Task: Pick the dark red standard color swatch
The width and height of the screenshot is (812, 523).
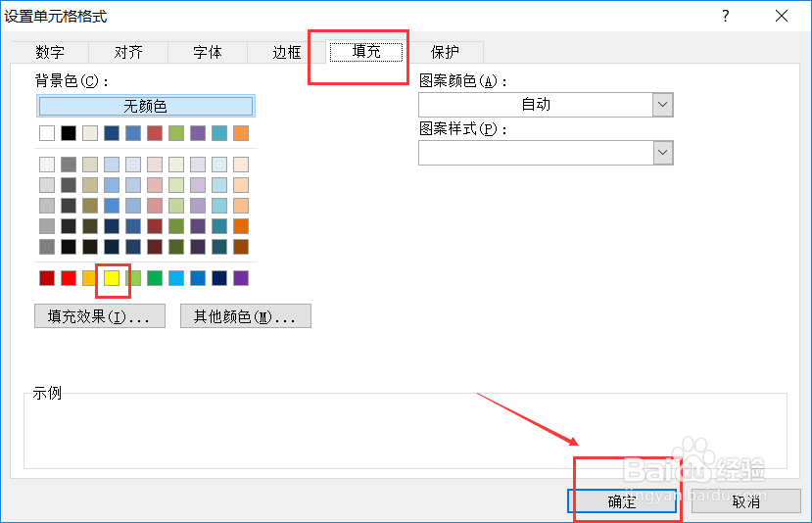Action: coord(47,278)
